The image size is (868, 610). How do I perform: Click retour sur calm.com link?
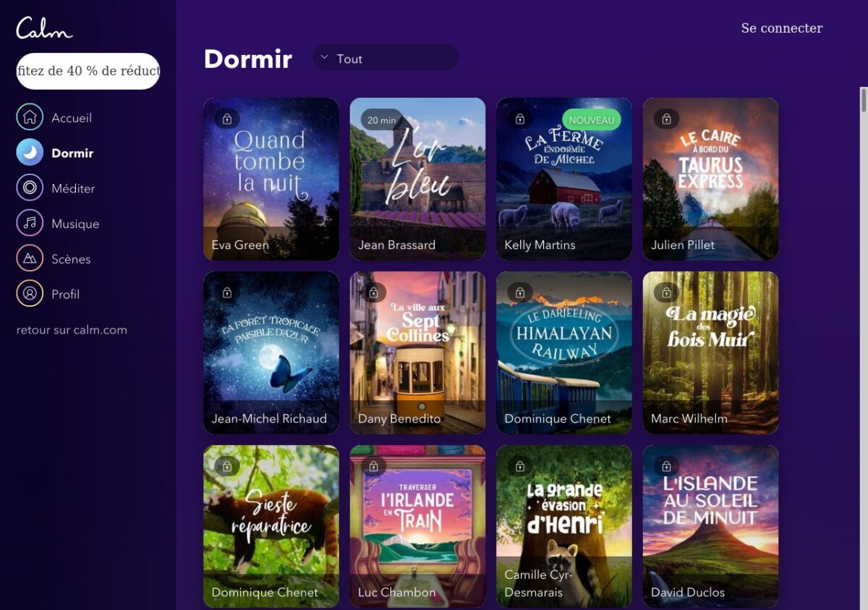[x=72, y=330]
